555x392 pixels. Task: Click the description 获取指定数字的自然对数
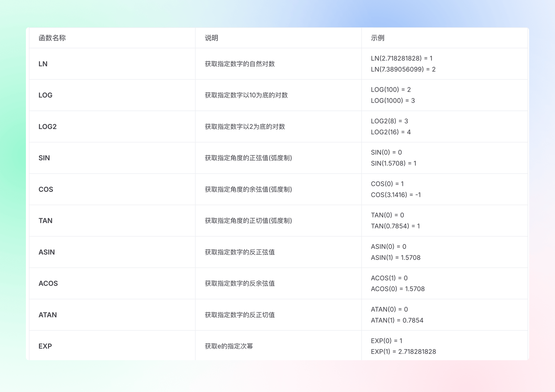pos(240,64)
